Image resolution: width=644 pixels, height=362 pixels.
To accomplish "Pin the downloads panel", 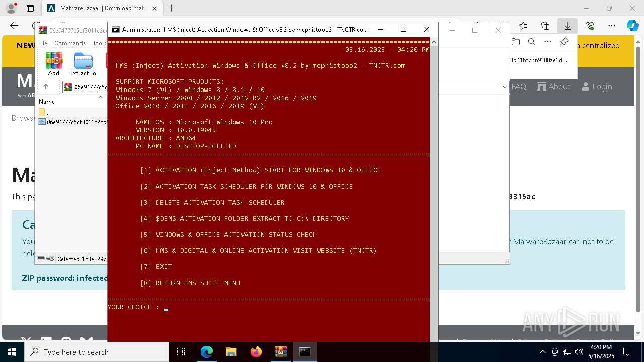I will 564,42.
